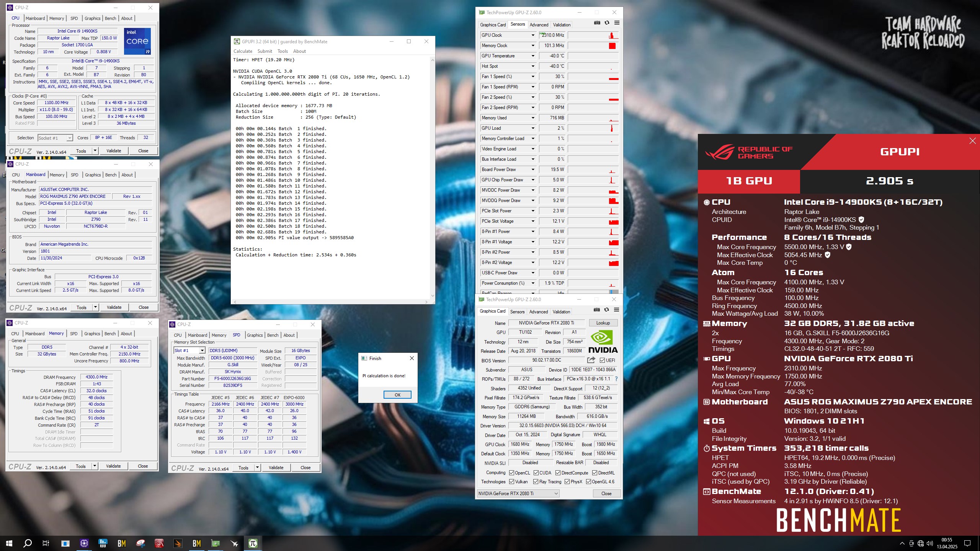
Task: Refresh sensors in GPU-Z Sensors window
Action: [x=607, y=23]
